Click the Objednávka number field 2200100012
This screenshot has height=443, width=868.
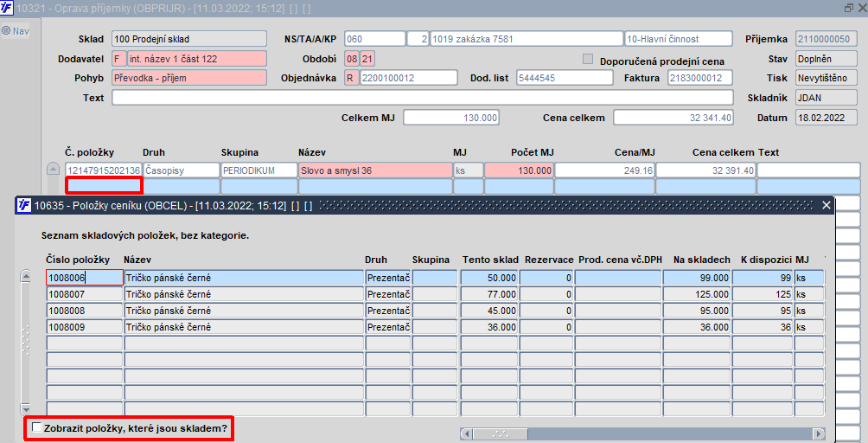click(409, 78)
